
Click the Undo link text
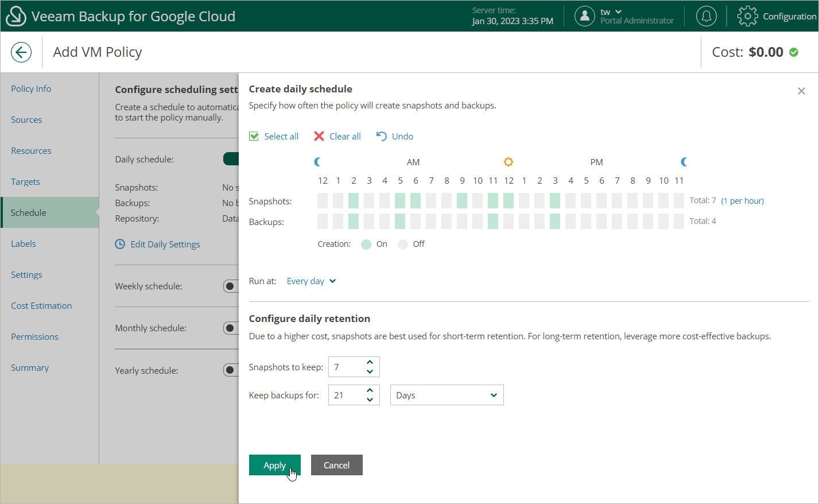(402, 136)
